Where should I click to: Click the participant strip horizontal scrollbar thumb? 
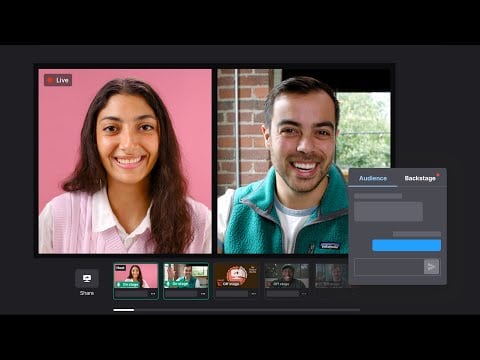(124, 310)
